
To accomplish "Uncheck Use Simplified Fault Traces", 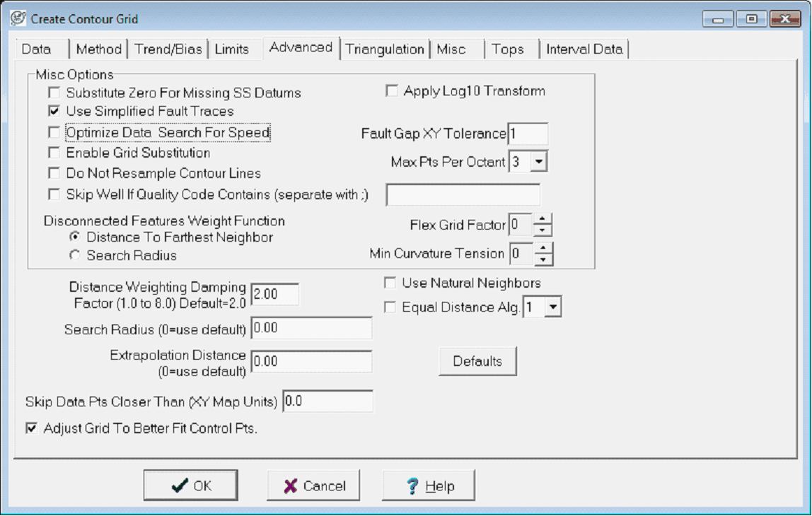I will click(x=54, y=112).
